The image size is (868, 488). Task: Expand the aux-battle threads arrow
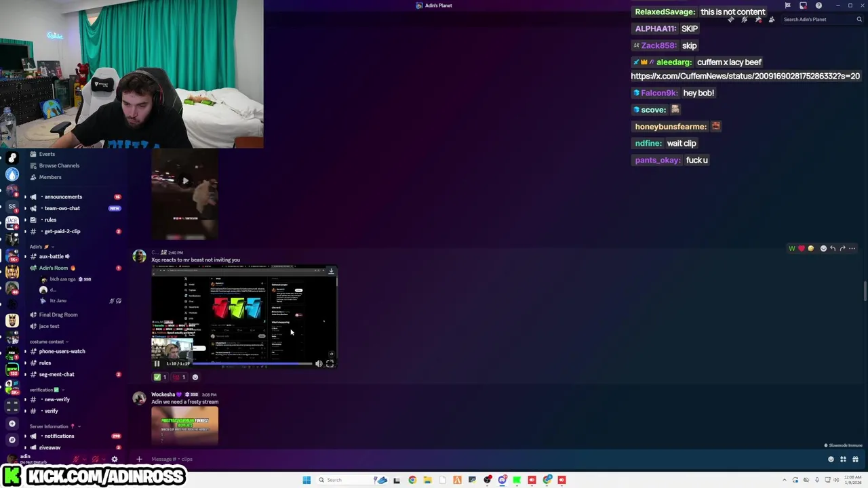(x=26, y=256)
